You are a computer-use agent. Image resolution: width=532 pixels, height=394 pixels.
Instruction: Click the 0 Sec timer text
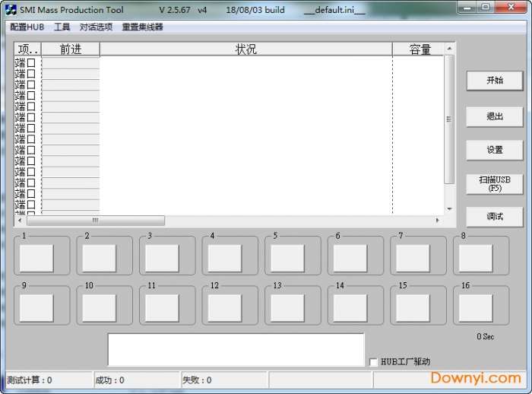click(485, 337)
